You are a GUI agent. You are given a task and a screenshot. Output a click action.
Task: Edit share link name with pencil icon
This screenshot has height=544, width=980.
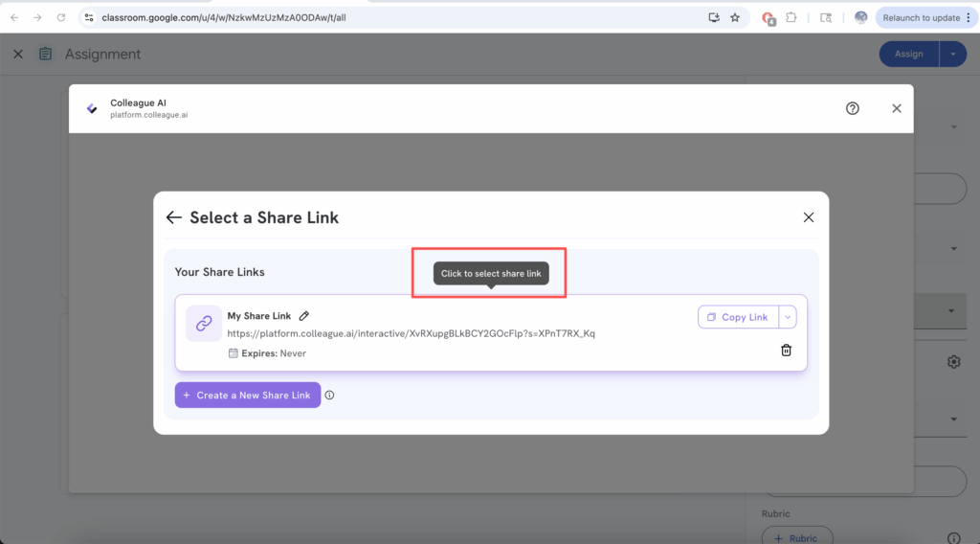tap(304, 316)
